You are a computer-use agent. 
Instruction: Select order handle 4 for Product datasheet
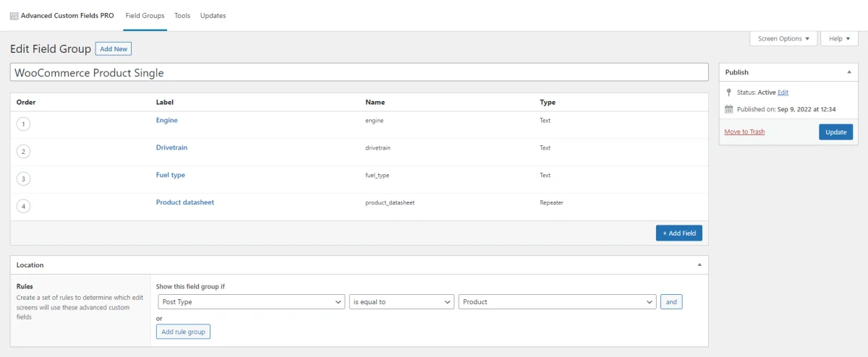[x=24, y=207]
